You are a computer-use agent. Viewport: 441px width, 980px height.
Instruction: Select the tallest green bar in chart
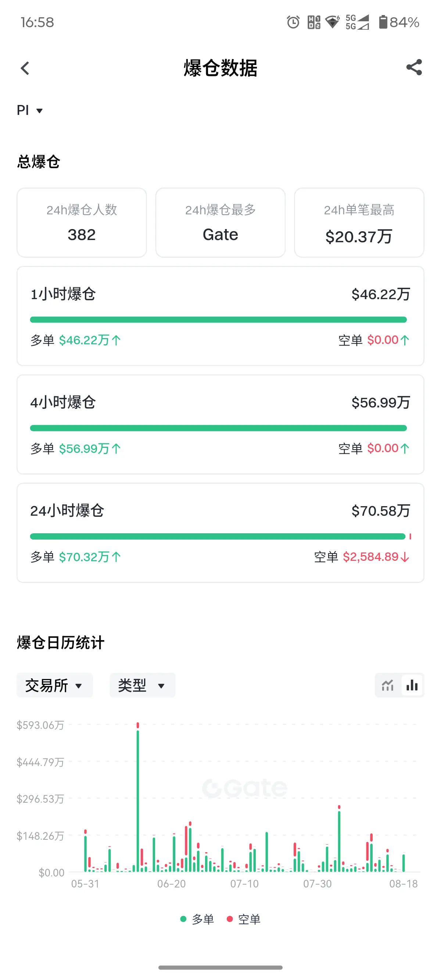[x=138, y=800]
